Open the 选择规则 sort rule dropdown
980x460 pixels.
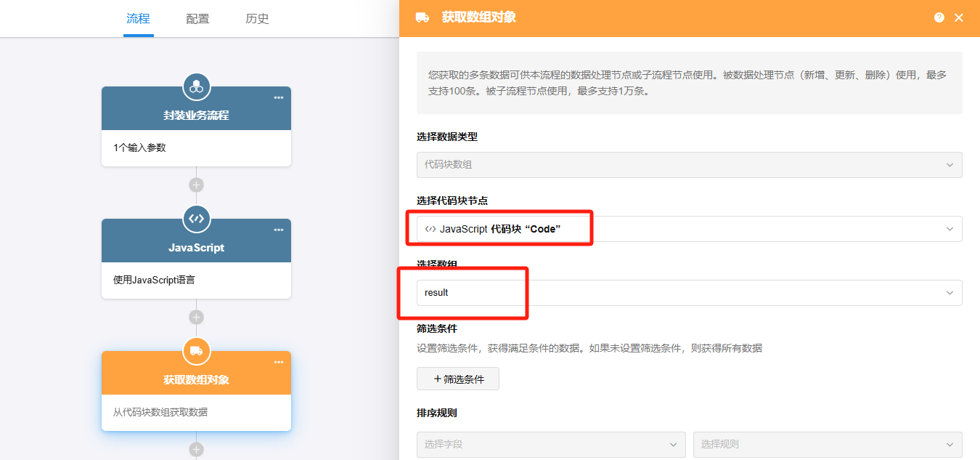pos(827,445)
